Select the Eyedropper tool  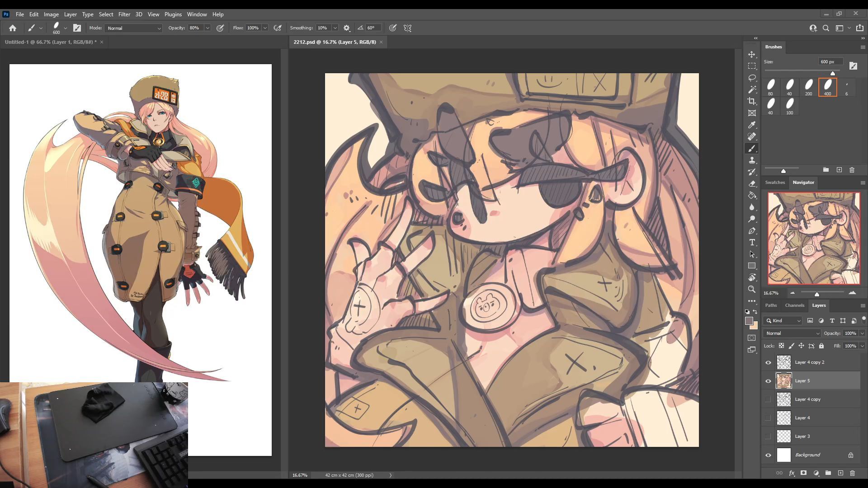752,125
